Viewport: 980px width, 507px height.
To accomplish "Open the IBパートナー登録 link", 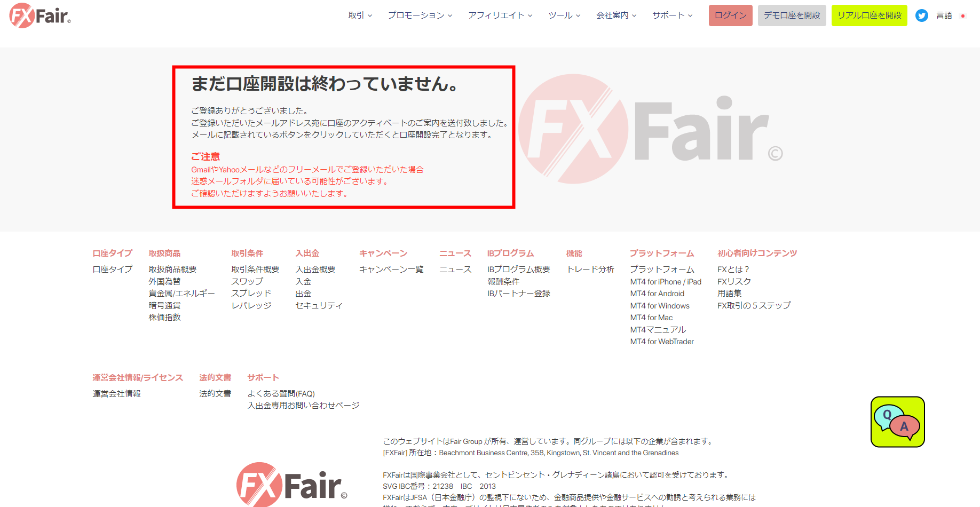I will (519, 294).
